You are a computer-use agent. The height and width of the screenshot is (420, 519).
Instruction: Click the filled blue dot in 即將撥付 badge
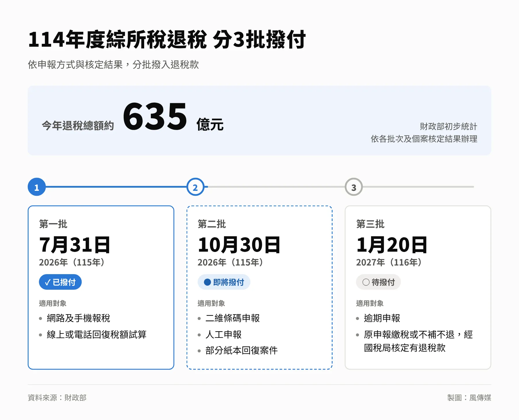click(x=207, y=282)
